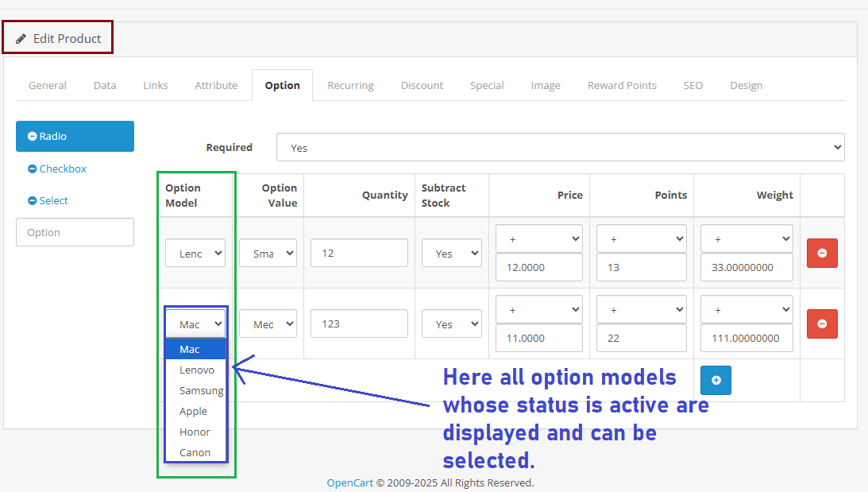The image size is (868, 492).
Task: Select the Checkbox option in sidebar
Action: 63,169
